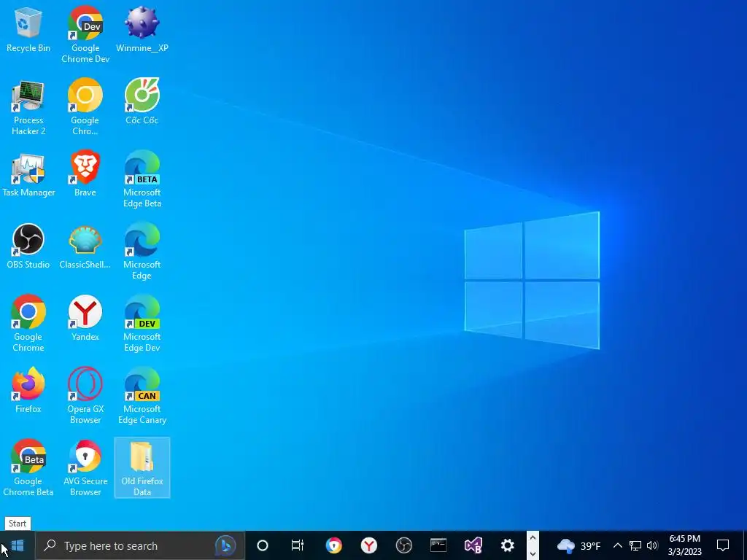This screenshot has height=560, width=747.
Task: Launch OBS Studio from the taskbar
Action: tap(403, 545)
